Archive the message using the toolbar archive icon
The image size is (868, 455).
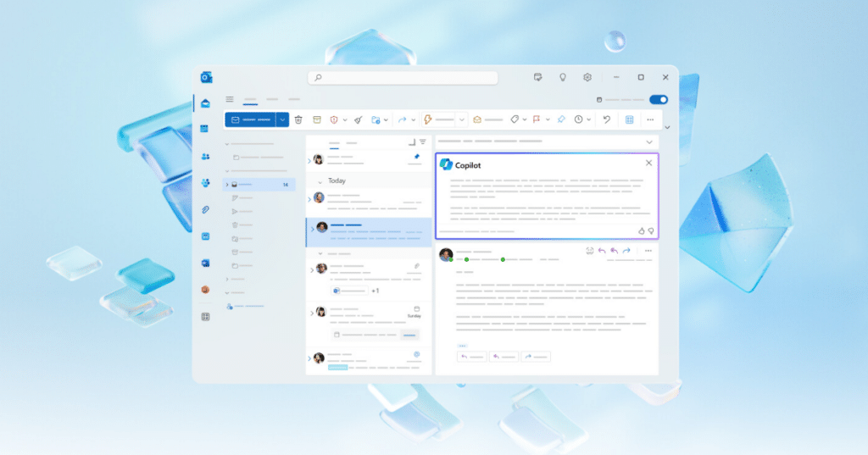pyautogui.click(x=317, y=120)
